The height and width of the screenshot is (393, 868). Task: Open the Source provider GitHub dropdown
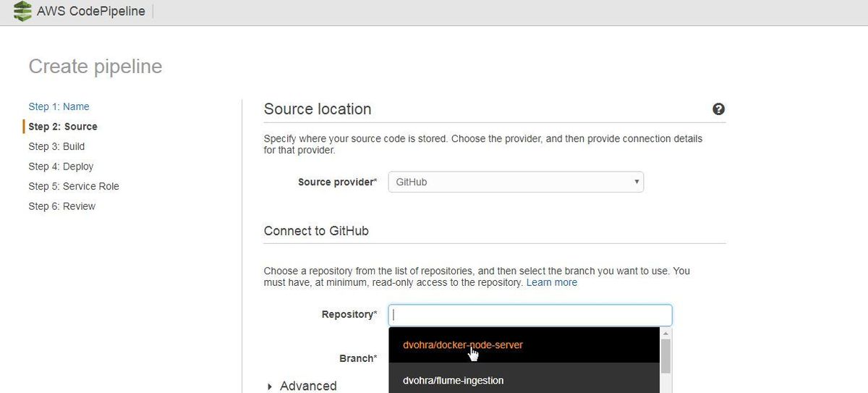[516, 182]
